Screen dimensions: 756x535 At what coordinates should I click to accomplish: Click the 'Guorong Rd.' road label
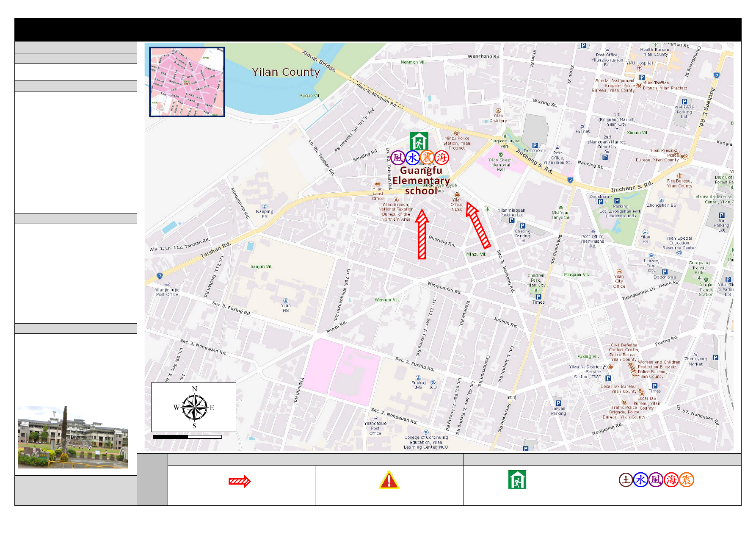tap(442, 241)
